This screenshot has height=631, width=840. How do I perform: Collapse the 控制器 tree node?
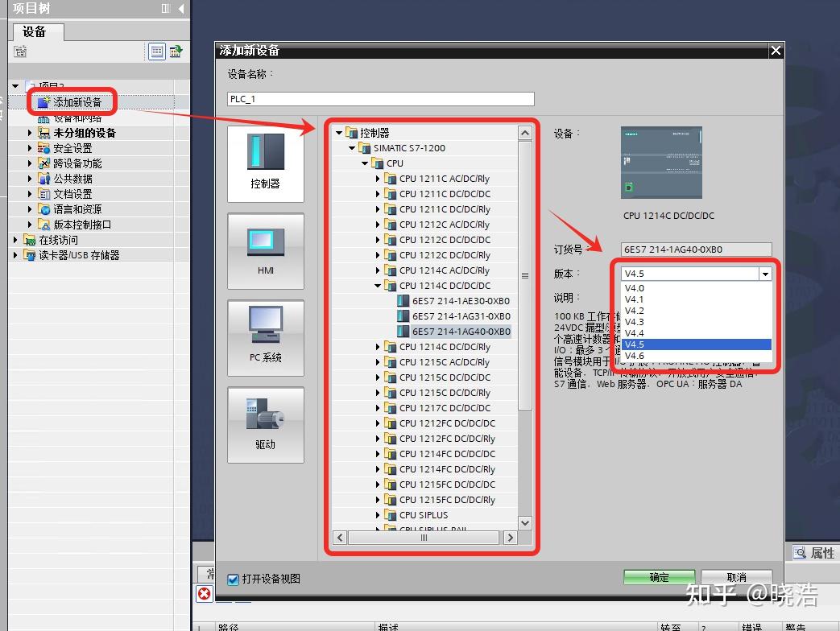338,133
